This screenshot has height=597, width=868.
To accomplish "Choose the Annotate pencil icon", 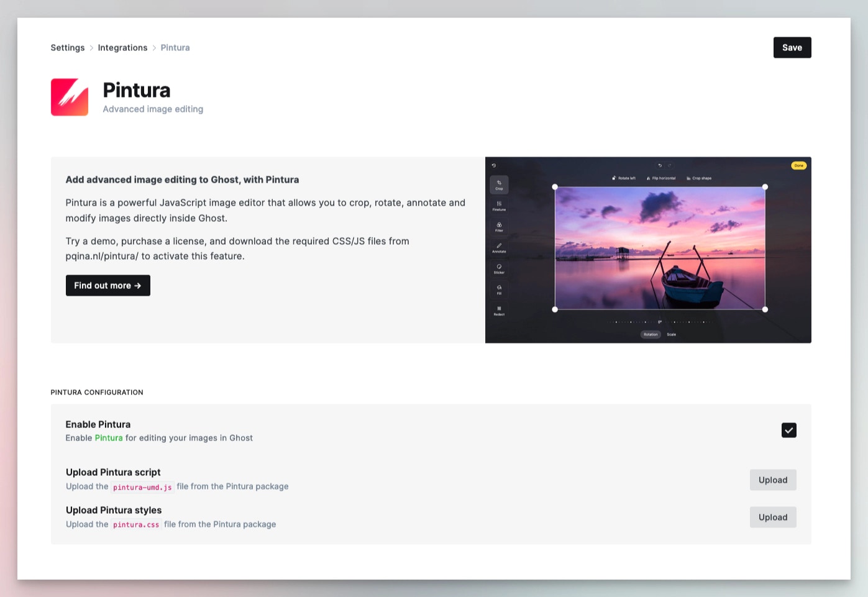I will 499,248.
